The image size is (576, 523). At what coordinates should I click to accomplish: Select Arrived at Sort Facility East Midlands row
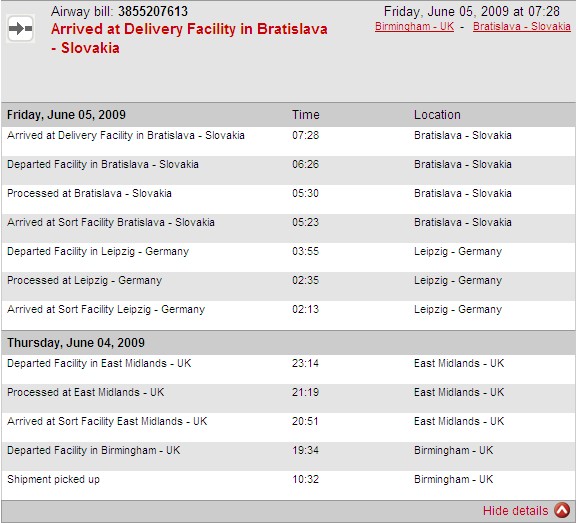[288, 427]
